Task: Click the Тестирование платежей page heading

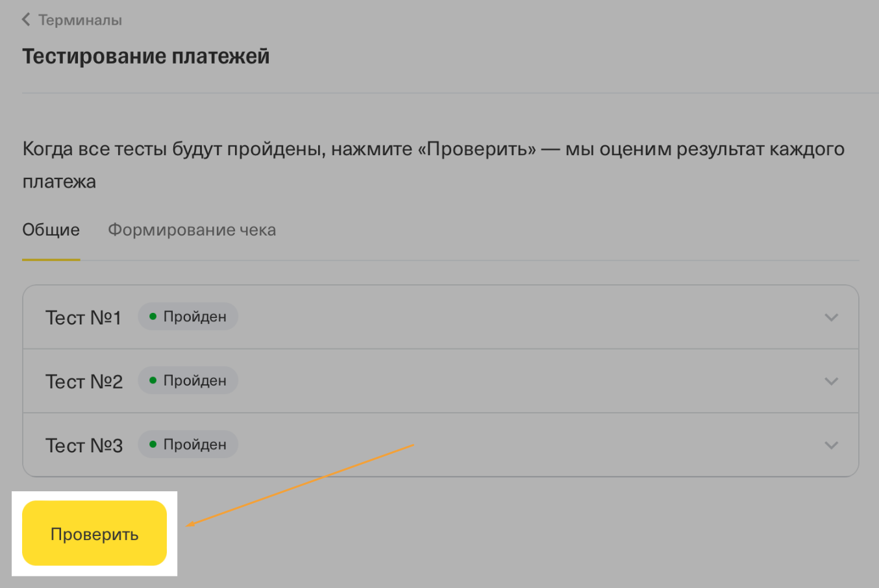Action: (145, 56)
